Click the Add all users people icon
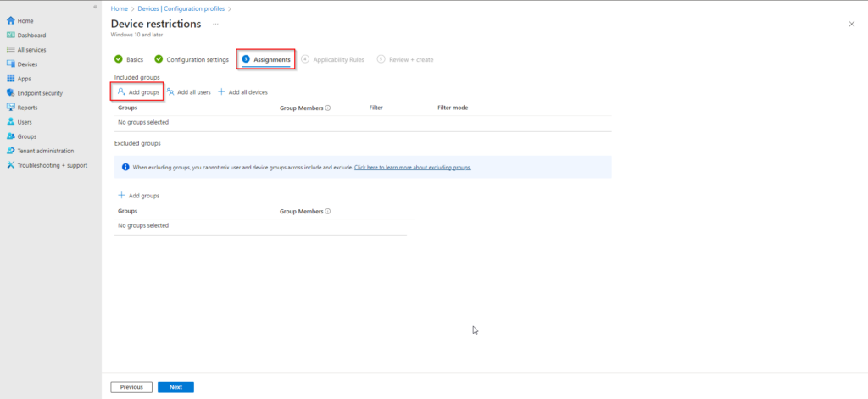 [170, 92]
